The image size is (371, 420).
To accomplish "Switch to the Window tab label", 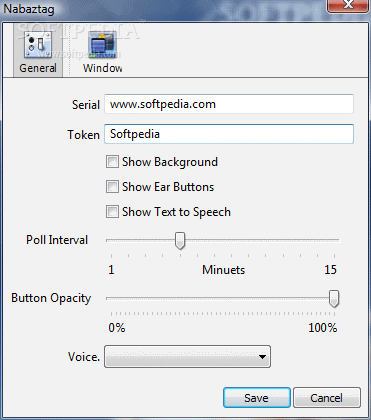I will (x=103, y=68).
